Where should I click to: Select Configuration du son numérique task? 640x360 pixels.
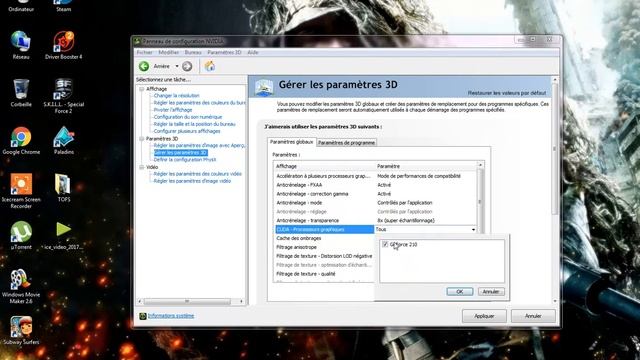188,117
